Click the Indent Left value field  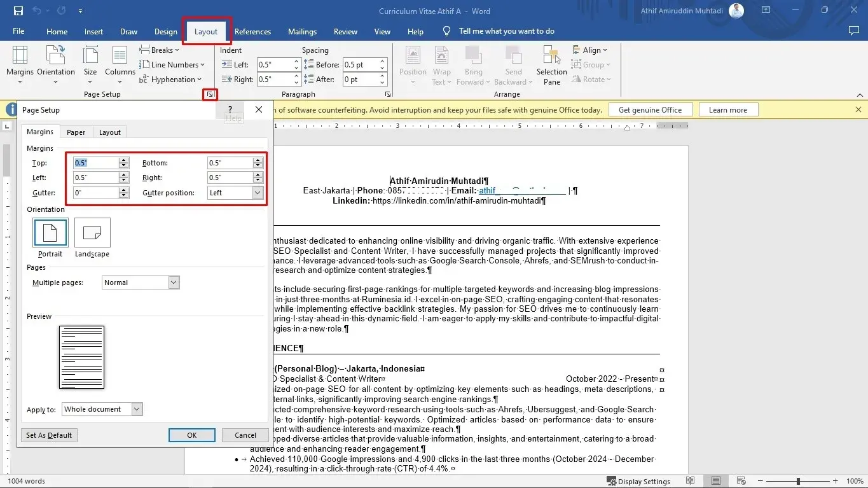click(x=275, y=65)
